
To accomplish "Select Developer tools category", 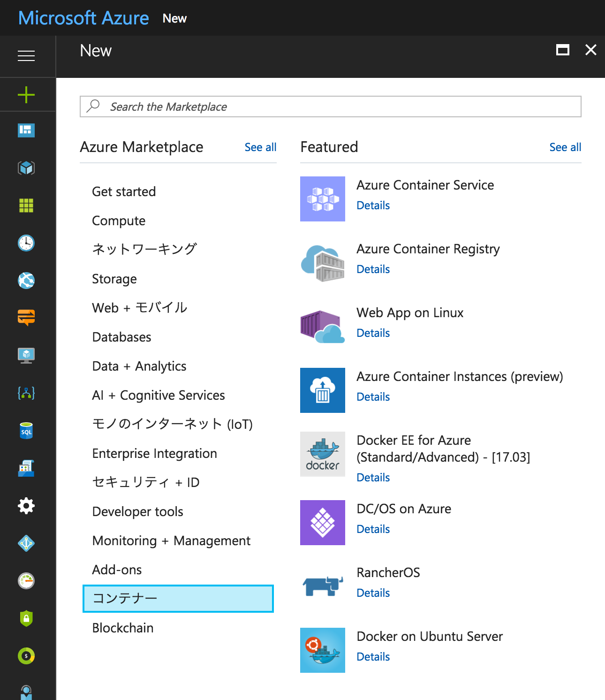I will (x=137, y=511).
